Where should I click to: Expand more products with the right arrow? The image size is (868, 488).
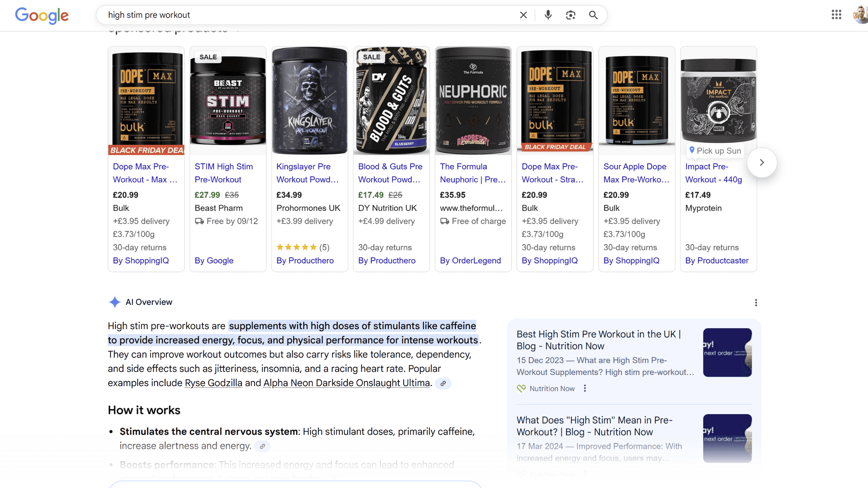762,162
